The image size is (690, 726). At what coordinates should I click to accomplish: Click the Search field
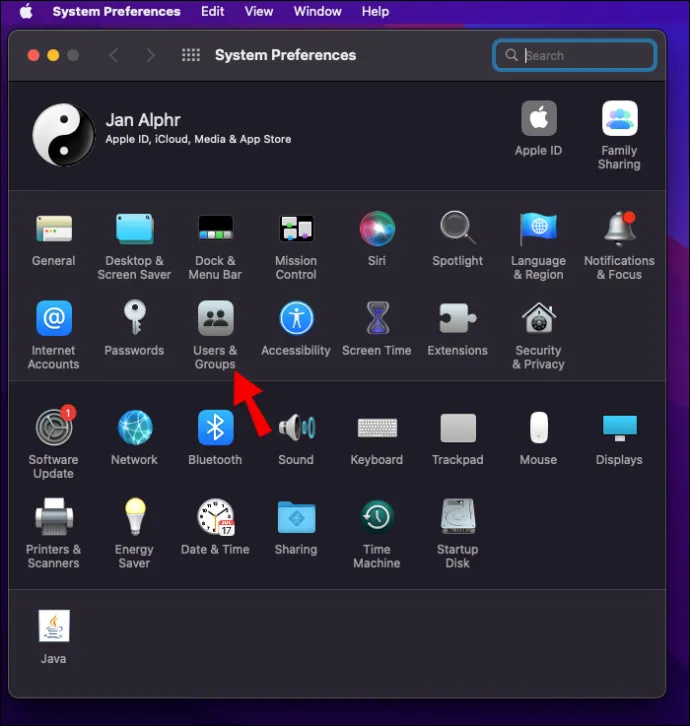coord(574,56)
